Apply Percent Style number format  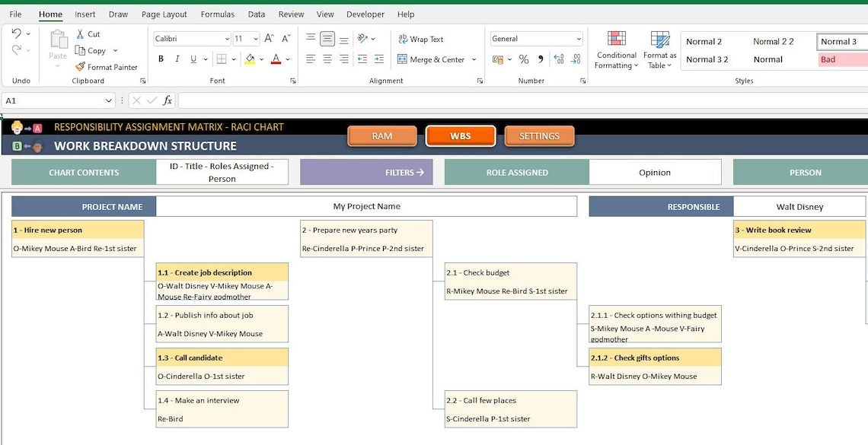pos(522,58)
